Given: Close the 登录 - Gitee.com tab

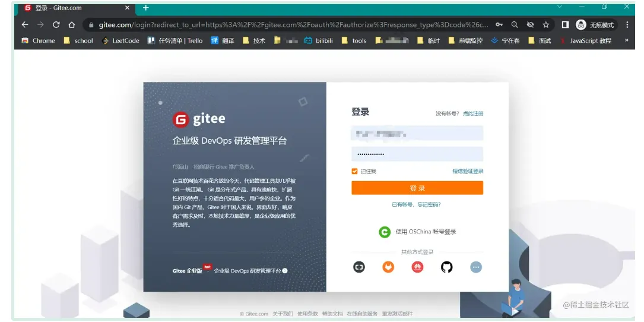Looking at the screenshot, I should click(x=128, y=8).
